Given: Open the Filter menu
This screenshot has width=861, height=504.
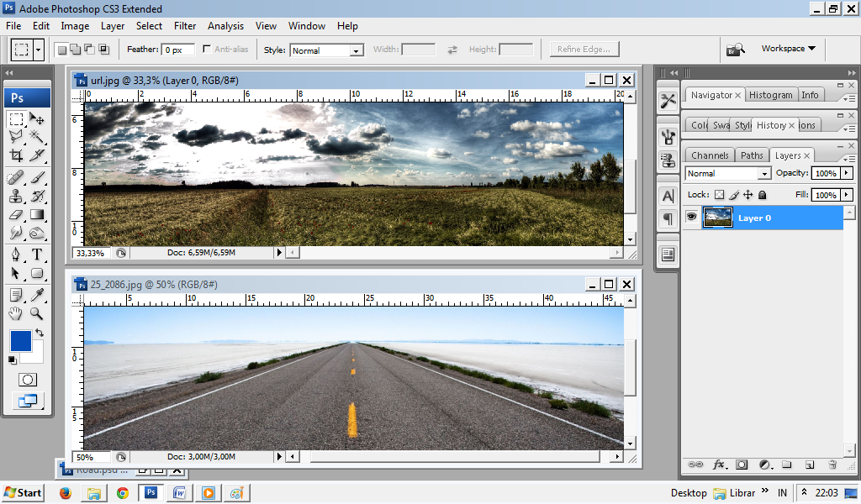Looking at the screenshot, I should [185, 26].
